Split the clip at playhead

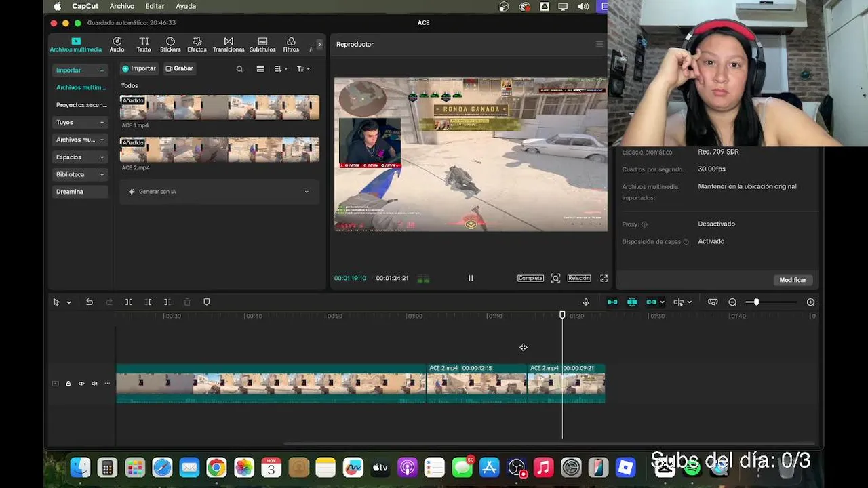[x=128, y=302]
